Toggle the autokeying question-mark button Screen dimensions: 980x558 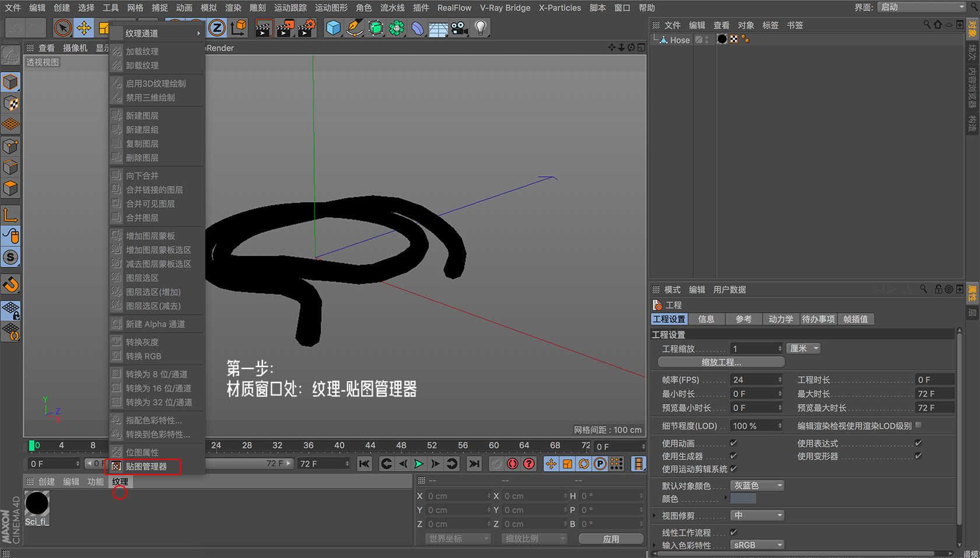(x=529, y=463)
